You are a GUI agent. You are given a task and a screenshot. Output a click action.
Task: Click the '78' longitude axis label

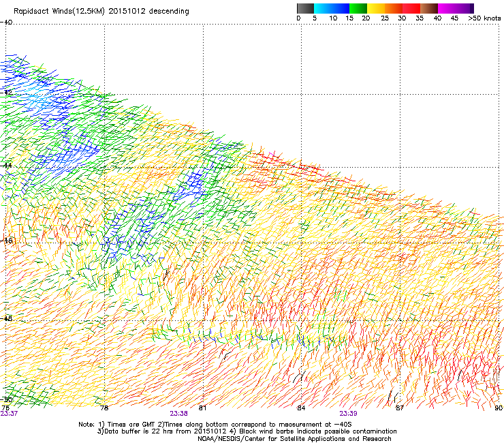104,408
